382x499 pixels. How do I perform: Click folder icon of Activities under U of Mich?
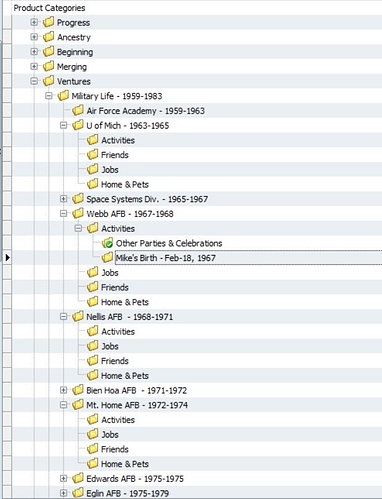coord(92,140)
